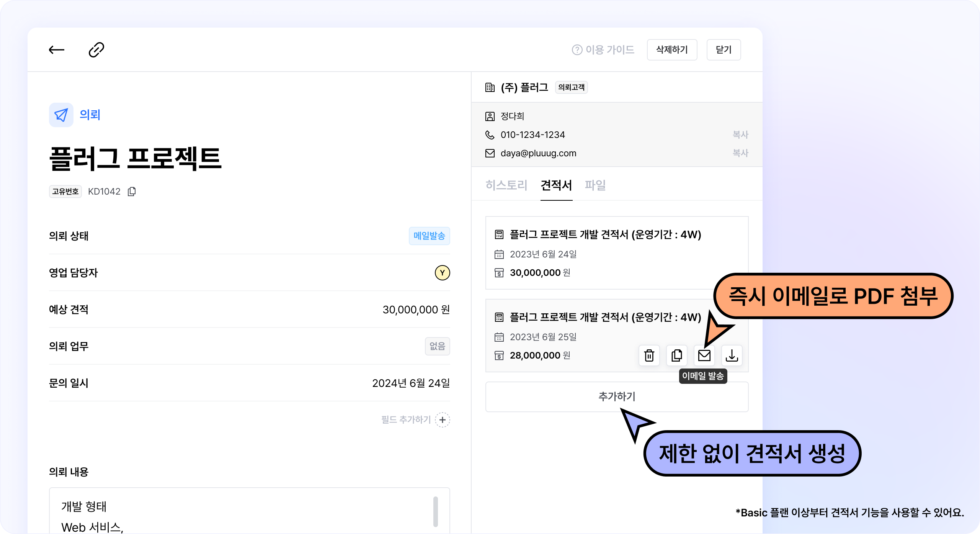Click the 의뢰 내용 text box scrollbar
This screenshot has width=980, height=534.
435,511
